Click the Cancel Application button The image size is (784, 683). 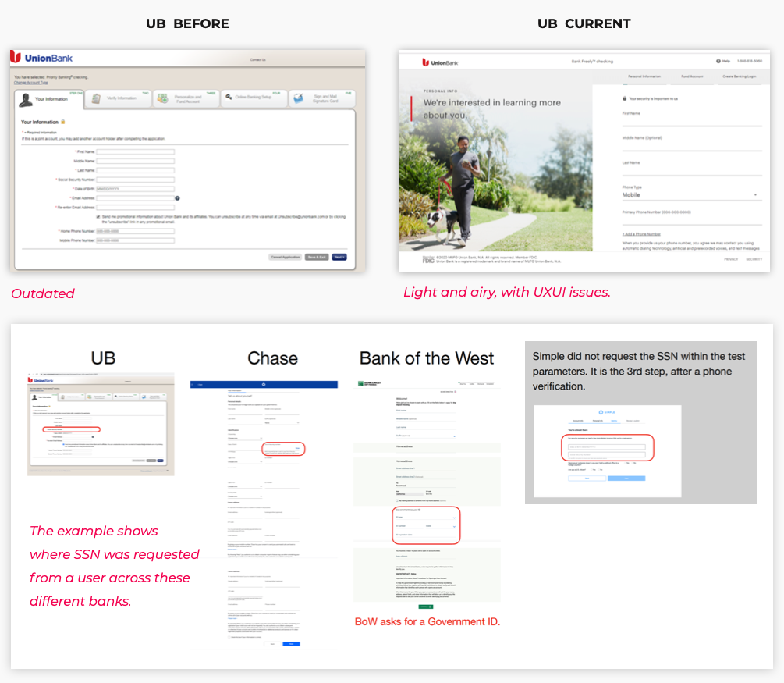[286, 257]
